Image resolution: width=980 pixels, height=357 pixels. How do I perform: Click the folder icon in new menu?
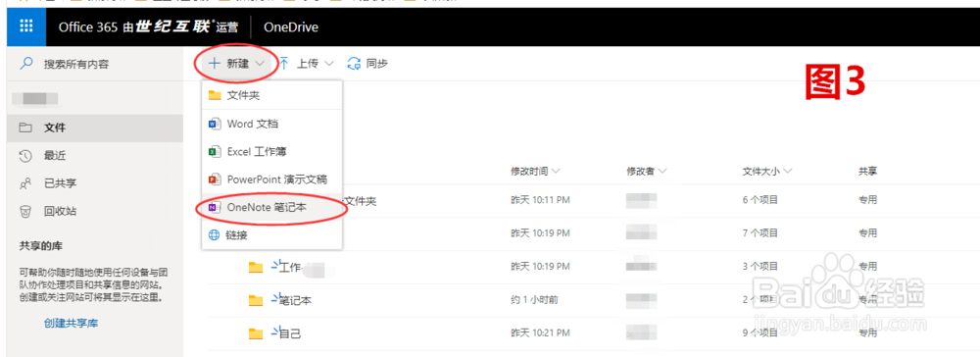(215, 96)
